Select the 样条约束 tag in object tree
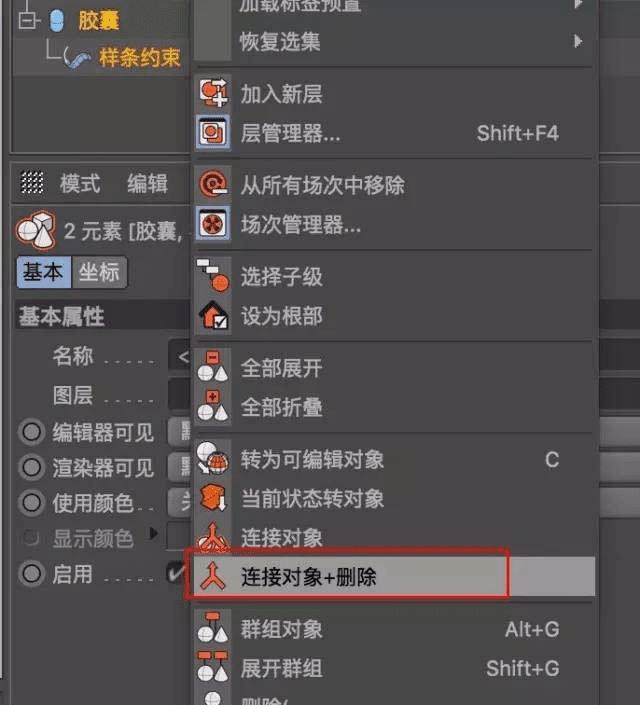Screen dimensions: 640x705 click(139, 58)
